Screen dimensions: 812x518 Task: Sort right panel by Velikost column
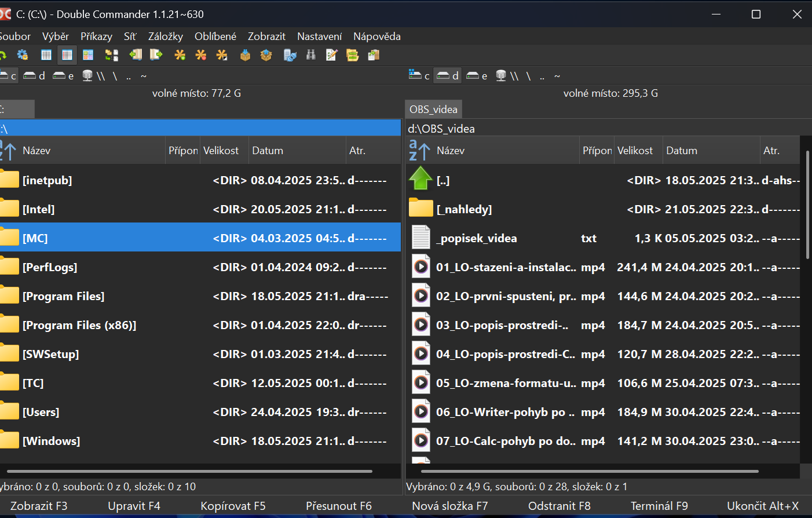pos(638,151)
